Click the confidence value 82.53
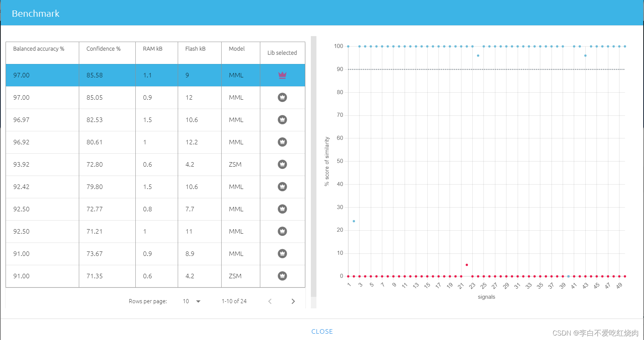This screenshot has height=340, width=644. pos(94,120)
